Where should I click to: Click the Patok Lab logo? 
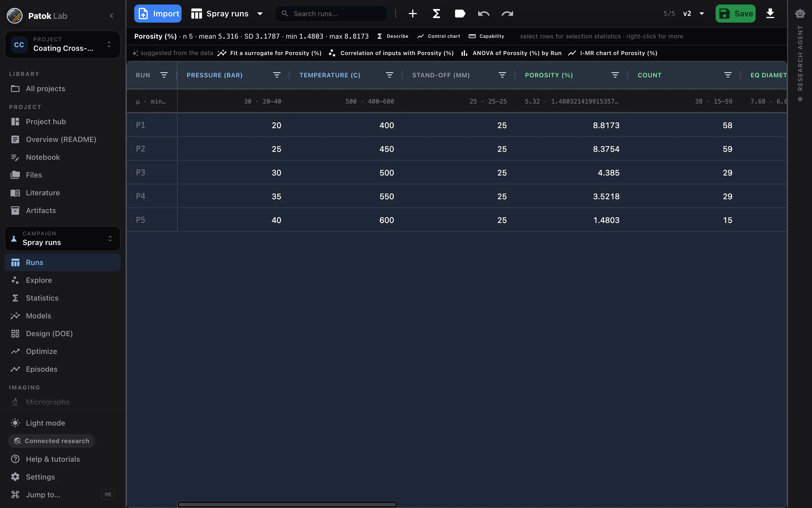coord(15,16)
